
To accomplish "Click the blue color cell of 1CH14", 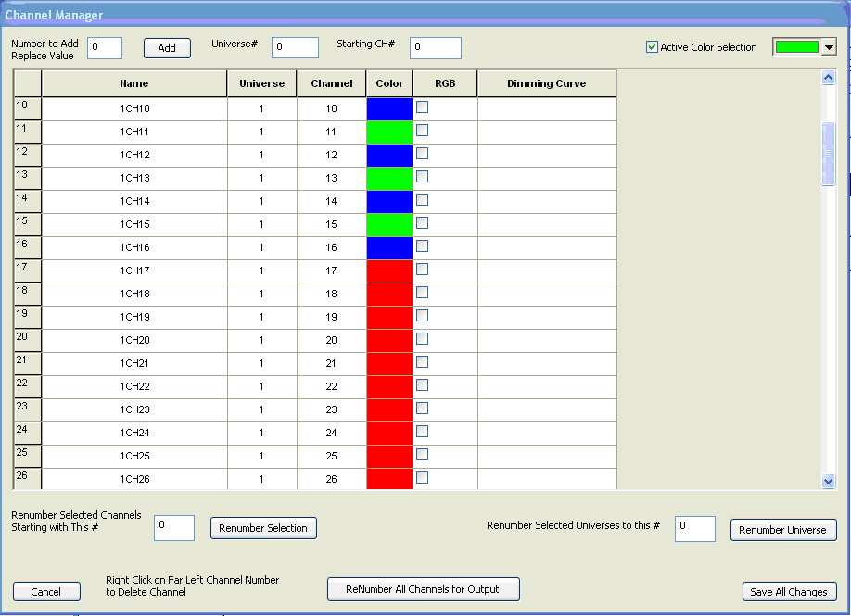I will click(389, 202).
